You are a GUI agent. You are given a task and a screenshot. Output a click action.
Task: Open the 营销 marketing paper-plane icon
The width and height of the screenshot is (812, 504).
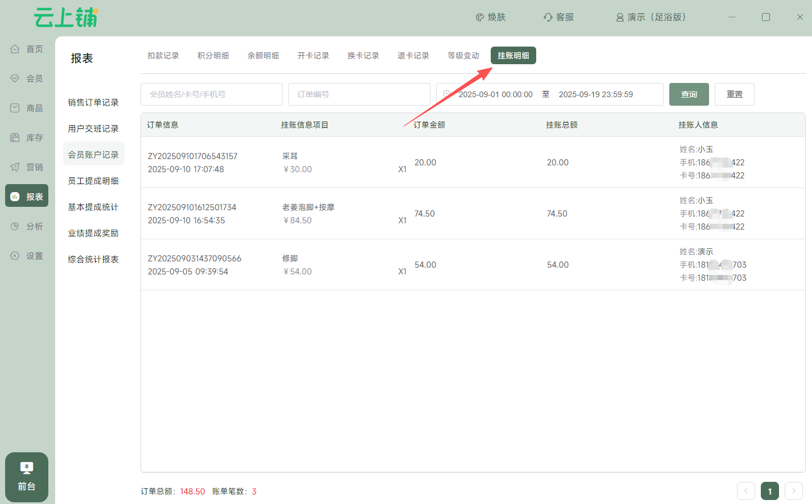(15, 167)
